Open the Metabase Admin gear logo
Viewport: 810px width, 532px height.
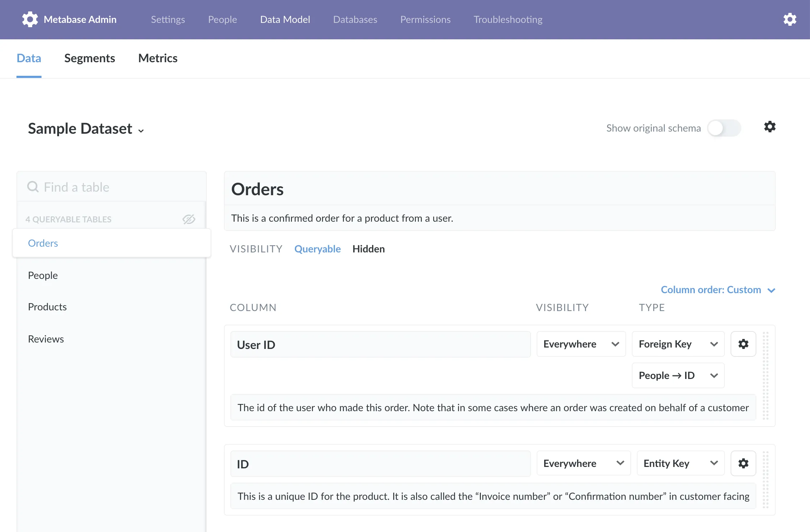[x=30, y=19]
